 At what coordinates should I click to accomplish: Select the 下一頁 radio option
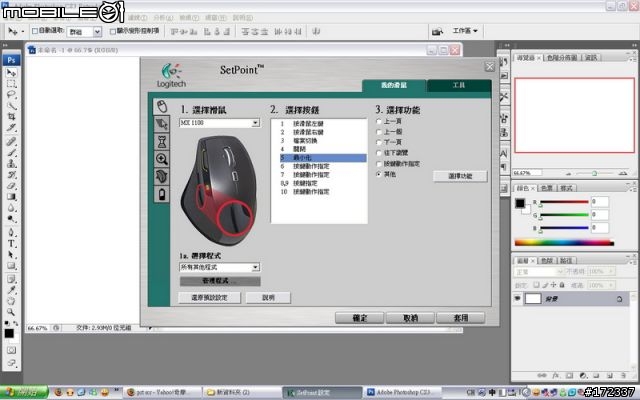click(379, 142)
